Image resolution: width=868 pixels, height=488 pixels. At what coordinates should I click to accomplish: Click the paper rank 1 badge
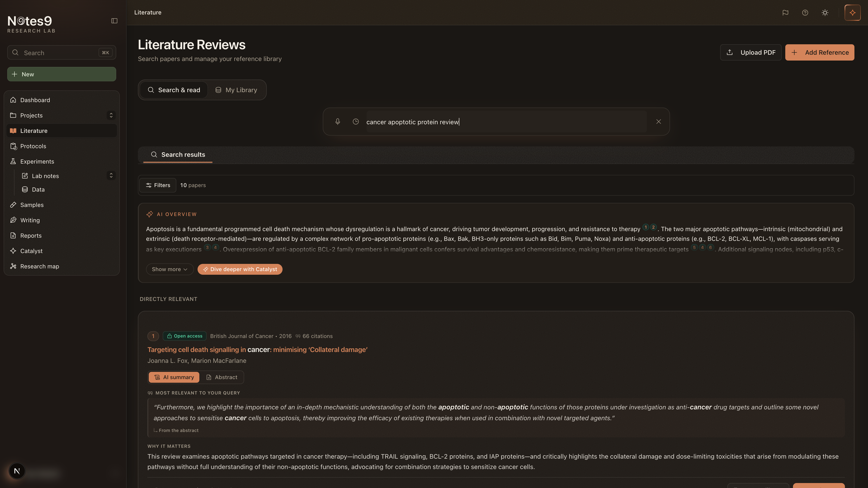pyautogui.click(x=153, y=336)
